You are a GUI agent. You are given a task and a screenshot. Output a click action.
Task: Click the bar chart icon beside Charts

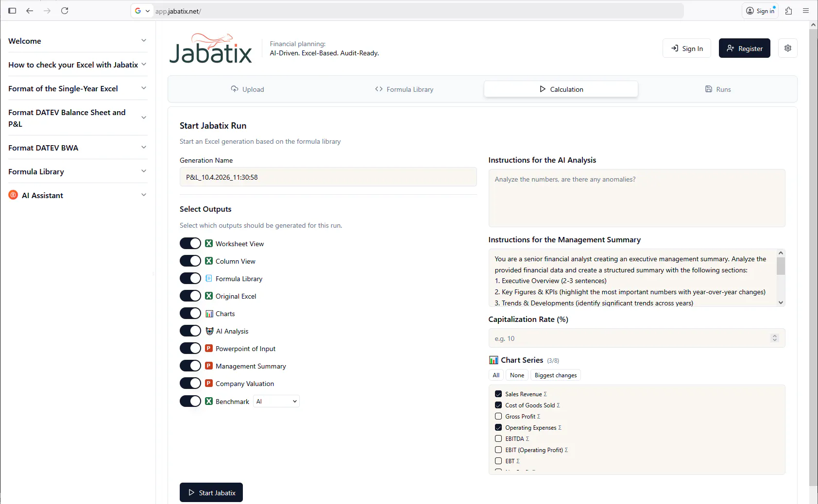[209, 314]
